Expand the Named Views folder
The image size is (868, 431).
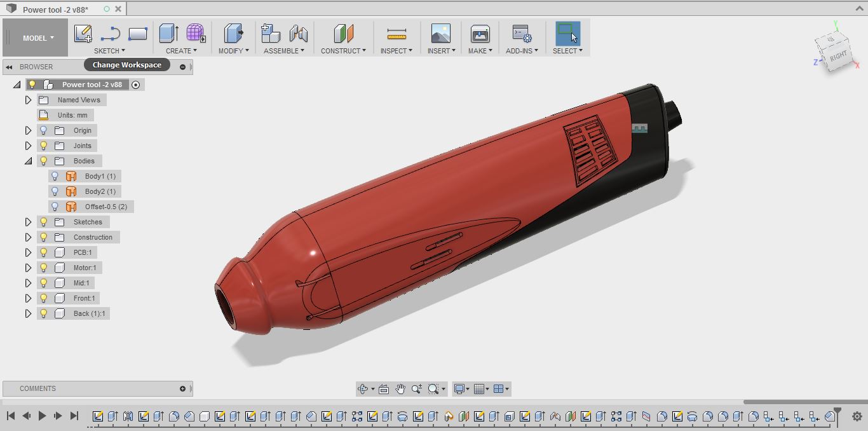pyautogui.click(x=28, y=100)
